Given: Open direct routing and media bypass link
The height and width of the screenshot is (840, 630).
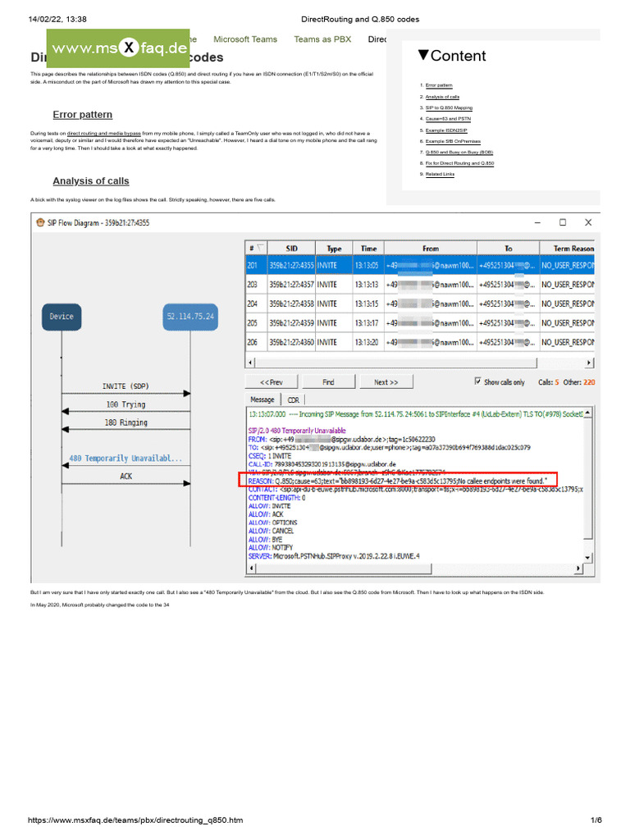Looking at the screenshot, I should 104,134.
